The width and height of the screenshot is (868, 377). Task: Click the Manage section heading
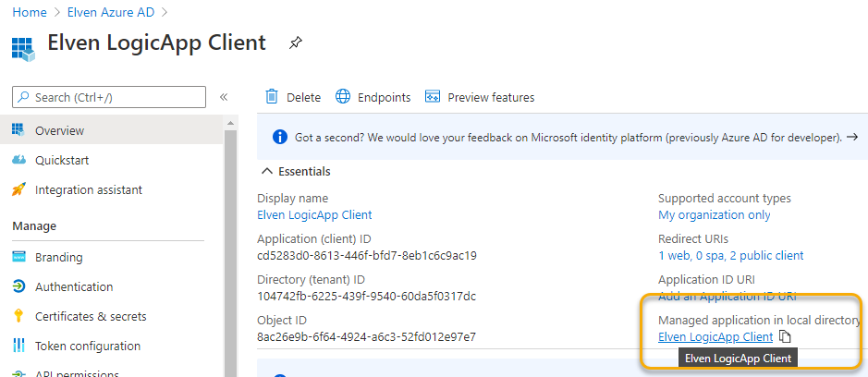coord(34,225)
